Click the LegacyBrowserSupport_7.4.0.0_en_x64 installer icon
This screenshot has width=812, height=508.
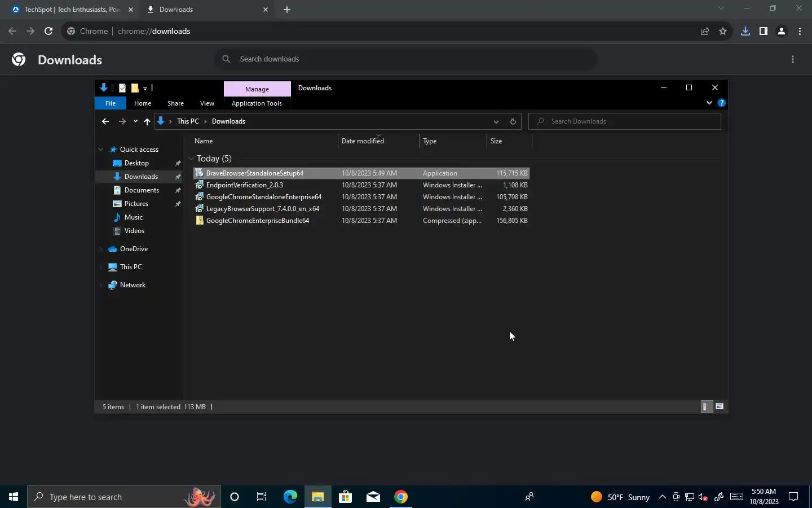click(x=199, y=209)
